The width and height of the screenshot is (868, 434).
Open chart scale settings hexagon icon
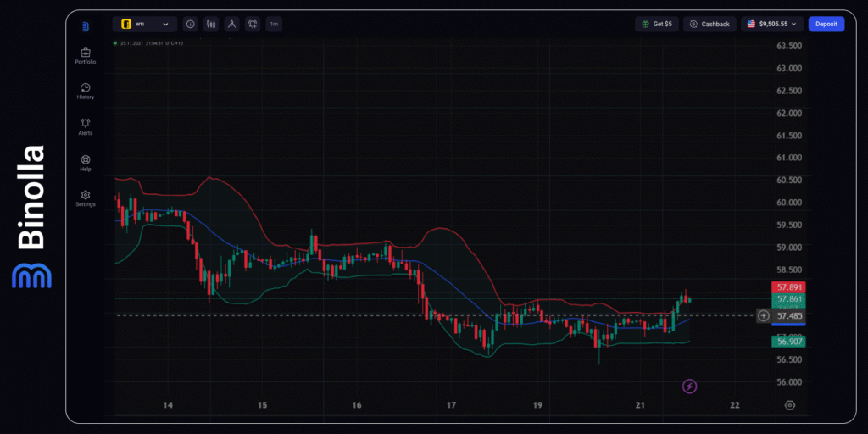(790, 405)
